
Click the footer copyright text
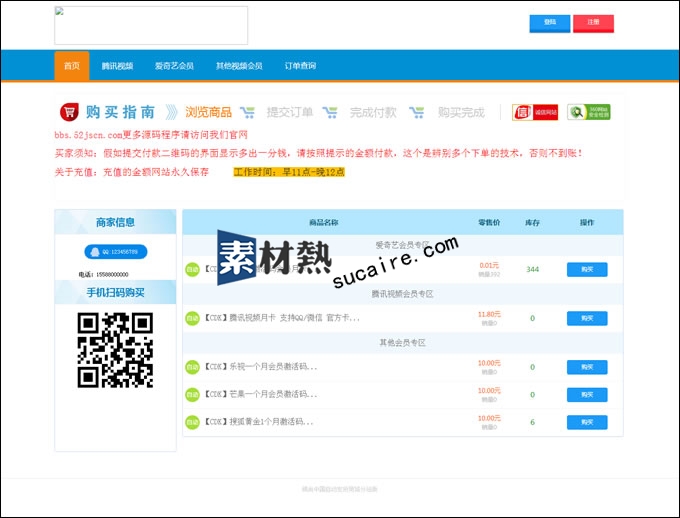(340, 489)
